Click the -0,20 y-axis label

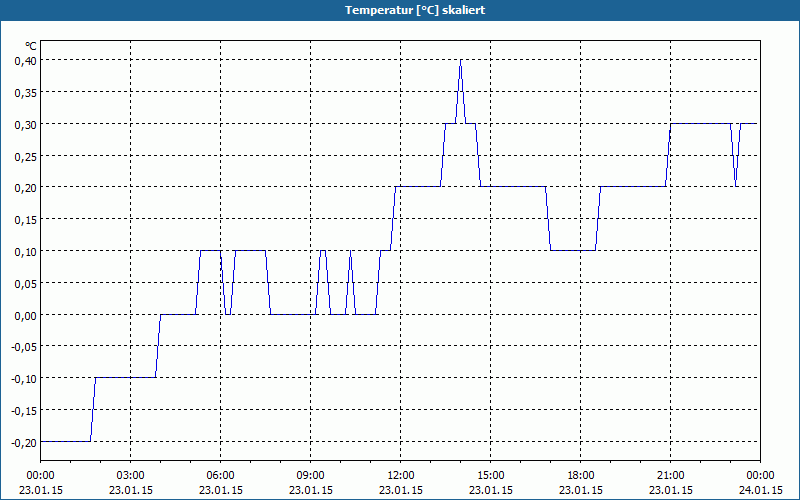24,442
